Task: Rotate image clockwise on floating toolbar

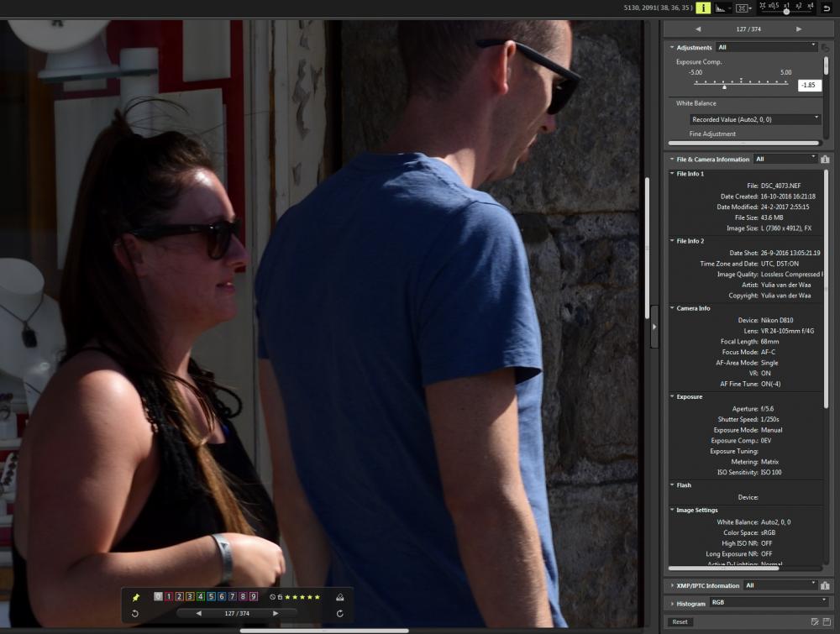Action: [x=339, y=614]
